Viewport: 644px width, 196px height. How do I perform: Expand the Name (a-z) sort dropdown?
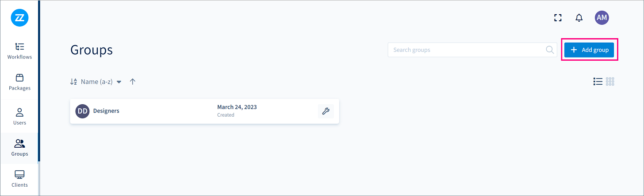[x=96, y=82]
